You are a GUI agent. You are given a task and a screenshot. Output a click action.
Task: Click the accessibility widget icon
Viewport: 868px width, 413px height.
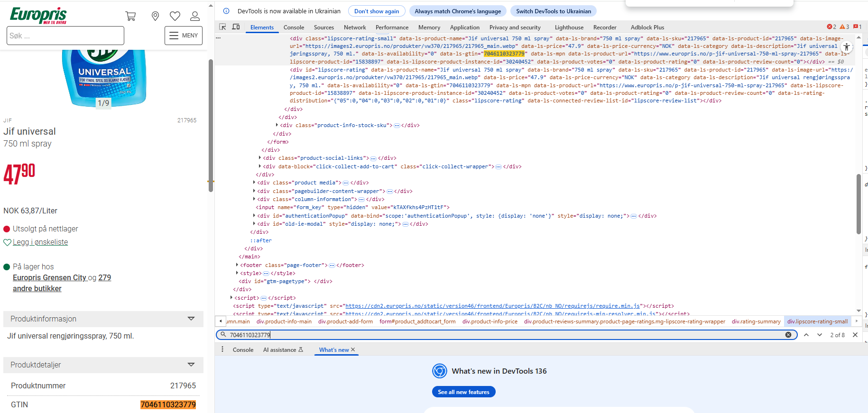(x=847, y=47)
